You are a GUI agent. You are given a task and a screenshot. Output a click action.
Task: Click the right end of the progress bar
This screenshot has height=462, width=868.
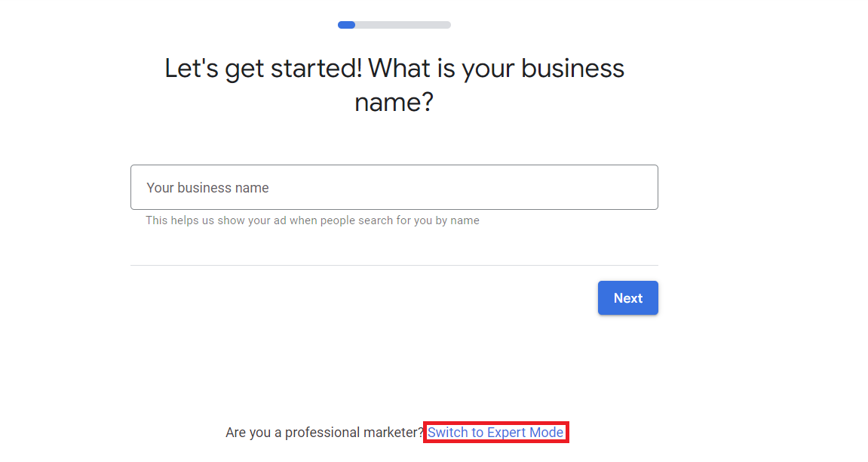click(x=446, y=25)
